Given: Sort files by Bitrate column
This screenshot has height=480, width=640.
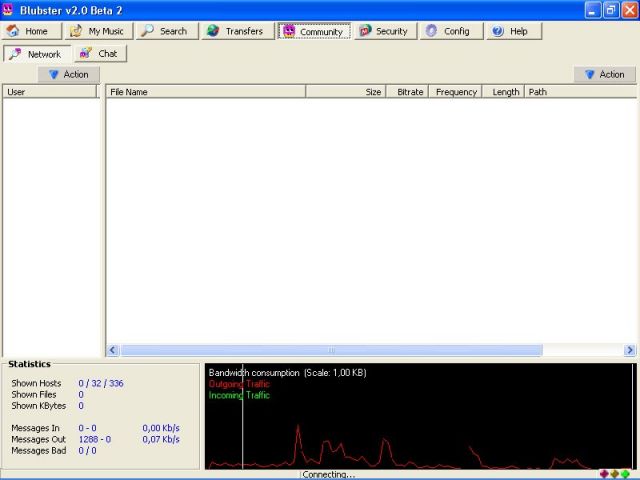Looking at the screenshot, I should (x=407, y=92).
